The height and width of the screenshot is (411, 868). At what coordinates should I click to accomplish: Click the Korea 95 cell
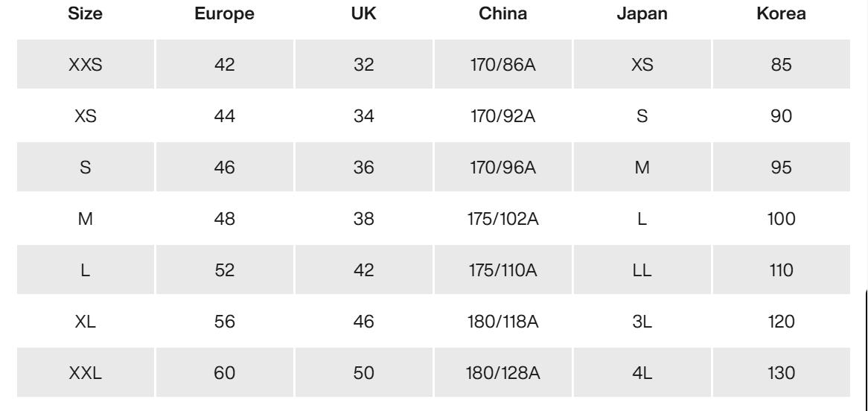pyautogui.click(x=781, y=168)
